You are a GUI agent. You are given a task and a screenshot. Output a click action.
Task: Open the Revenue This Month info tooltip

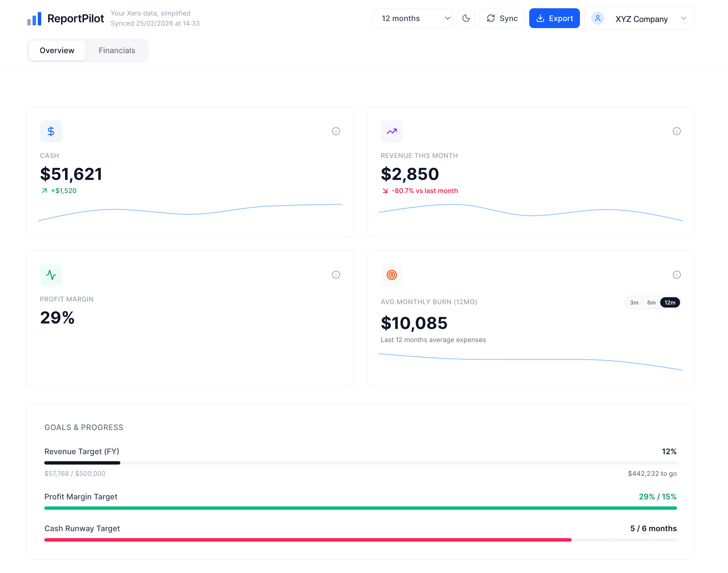click(x=677, y=131)
